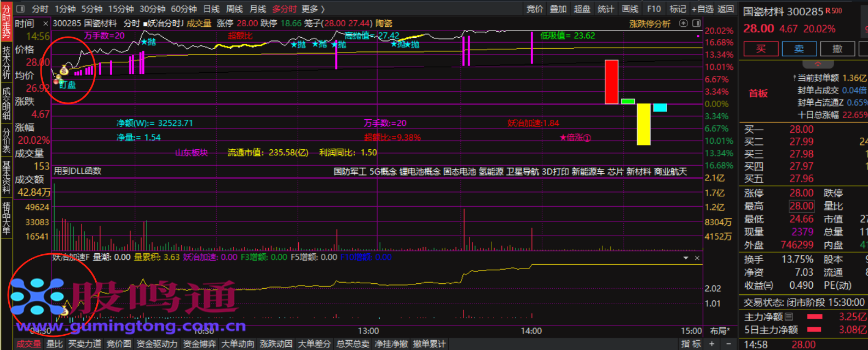The height and width of the screenshot is (350, 868).
Task: Toggle the sidebar panel icon before 分时
Action: click(x=21, y=9)
